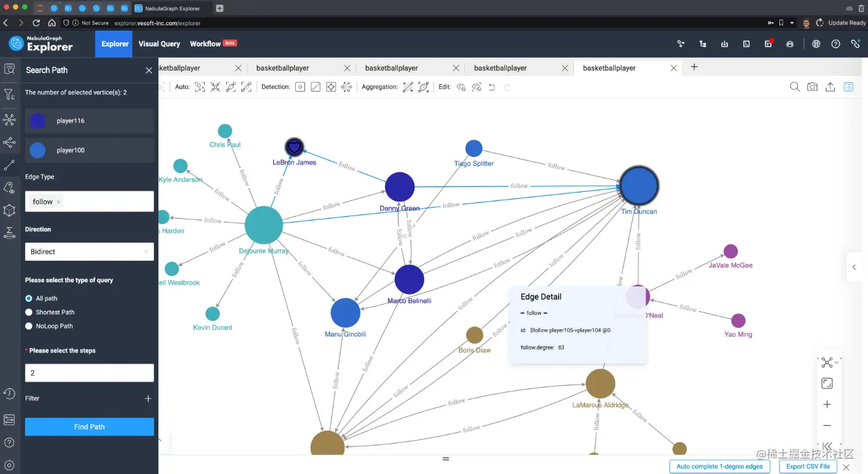
Task: Select the Shortest Path radio option
Action: pos(29,312)
